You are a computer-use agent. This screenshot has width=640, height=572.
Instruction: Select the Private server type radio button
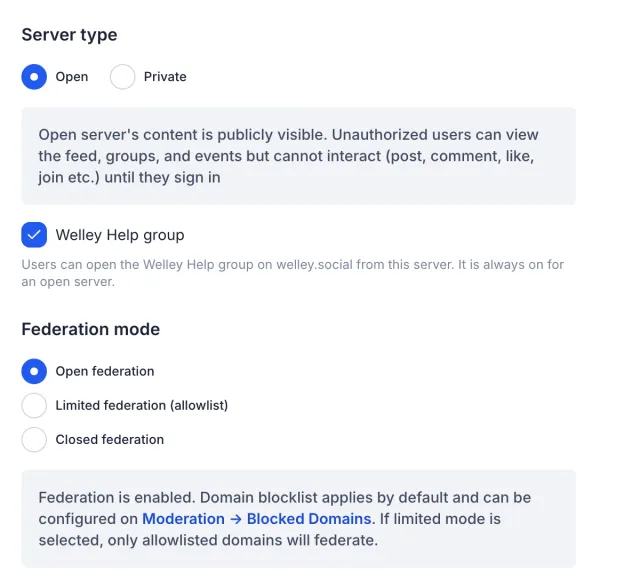coord(122,76)
